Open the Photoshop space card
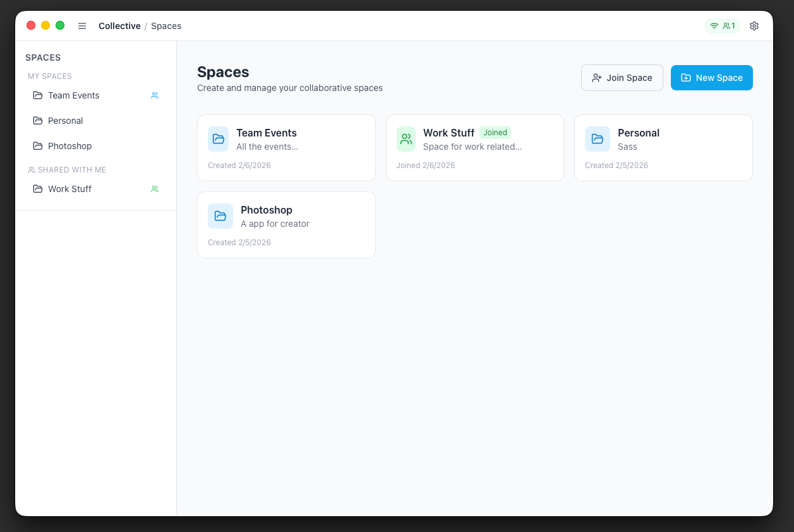Viewport: 794px width, 532px height. tap(286, 225)
